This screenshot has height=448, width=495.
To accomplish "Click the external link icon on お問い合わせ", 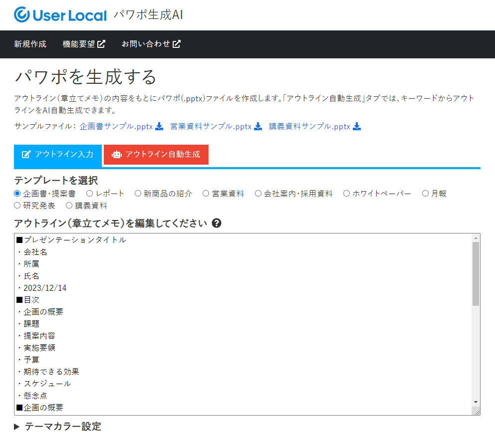I will point(177,43).
